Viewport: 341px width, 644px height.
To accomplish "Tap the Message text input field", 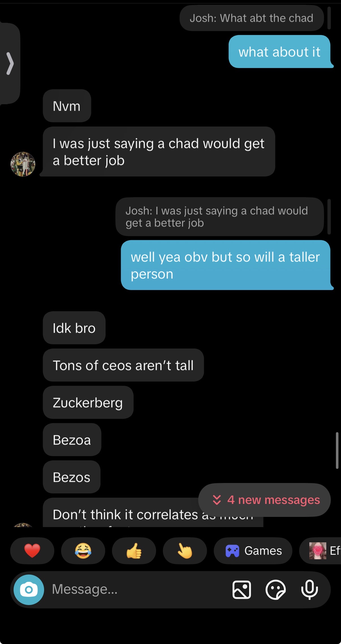I will click(136, 589).
